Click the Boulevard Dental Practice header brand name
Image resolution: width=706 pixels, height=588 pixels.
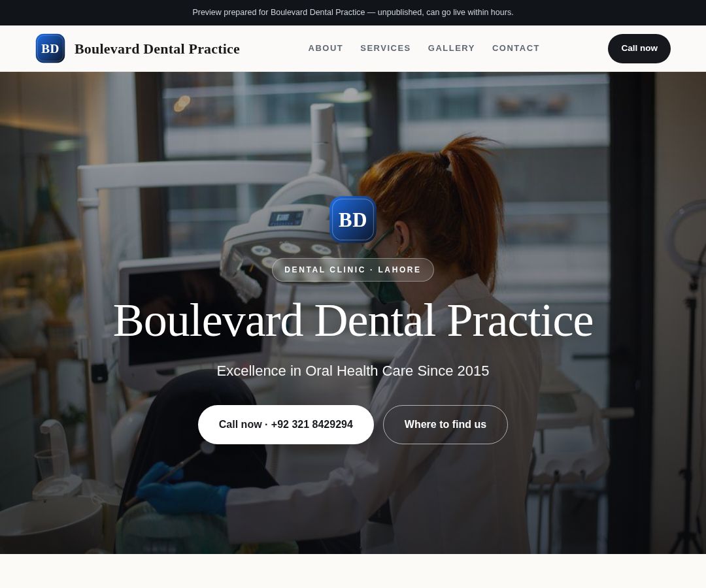tap(157, 48)
